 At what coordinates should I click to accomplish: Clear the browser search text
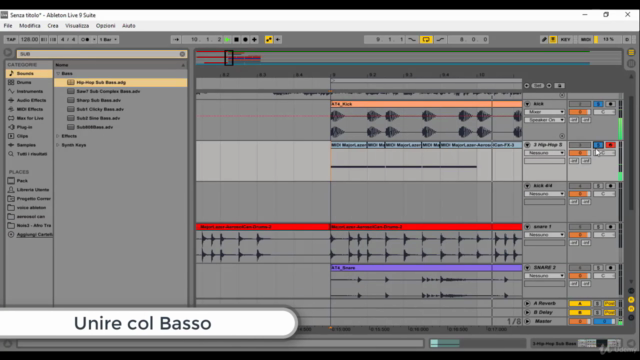(182, 54)
